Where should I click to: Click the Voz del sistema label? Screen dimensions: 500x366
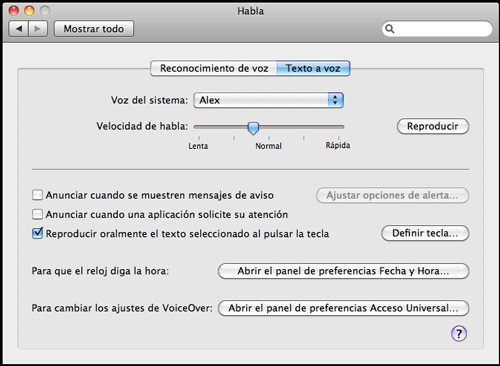pos(149,100)
